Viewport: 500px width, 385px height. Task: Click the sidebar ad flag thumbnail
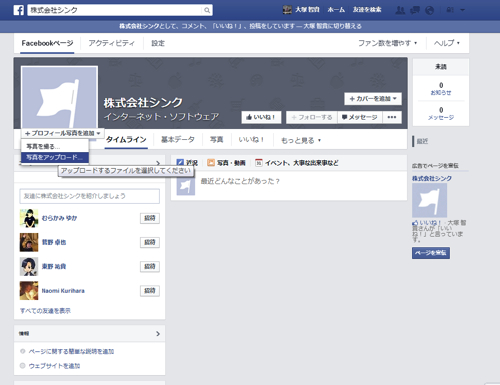[x=429, y=200]
